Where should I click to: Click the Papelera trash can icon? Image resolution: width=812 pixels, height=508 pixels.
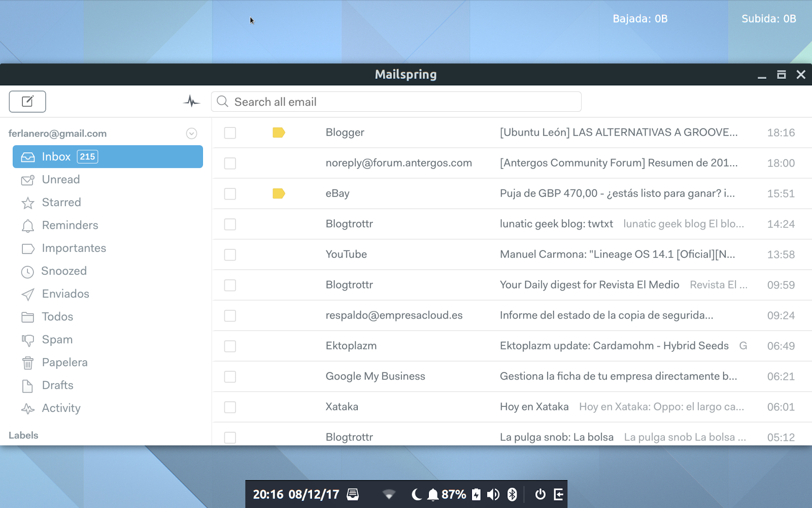[x=28, y=363]
